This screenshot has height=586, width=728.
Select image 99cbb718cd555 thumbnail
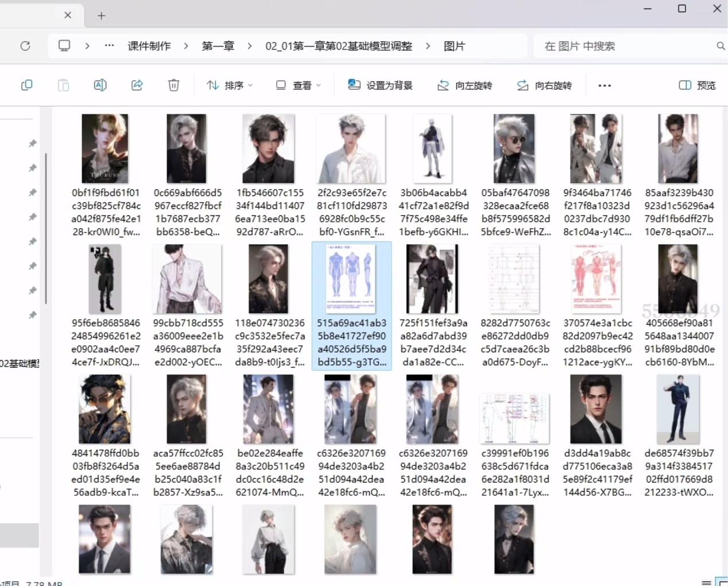[187, 279]
